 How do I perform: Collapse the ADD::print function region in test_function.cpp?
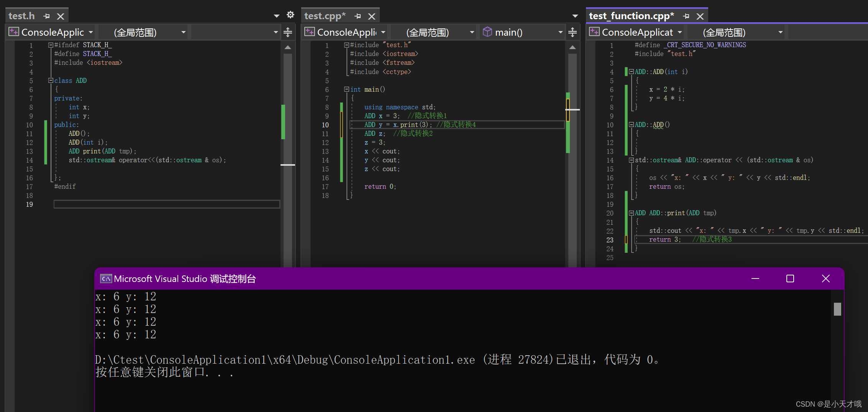point(631,213)
